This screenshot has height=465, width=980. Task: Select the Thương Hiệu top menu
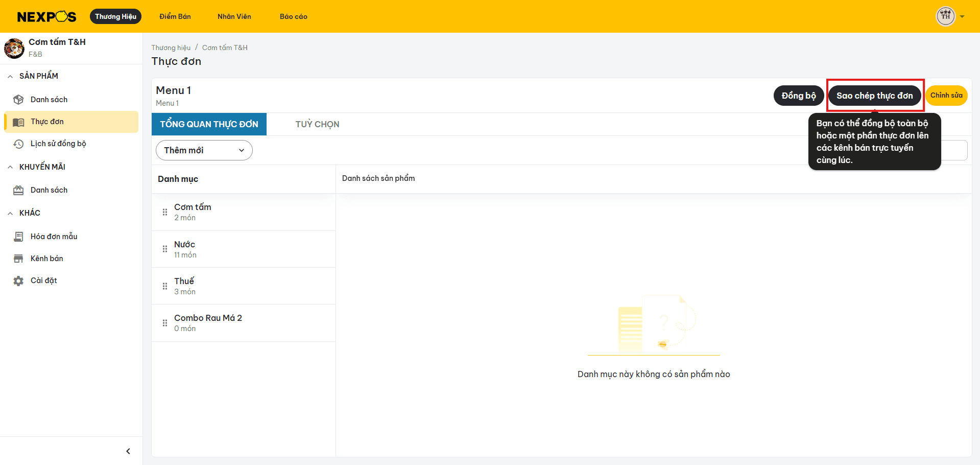point(115,16)
